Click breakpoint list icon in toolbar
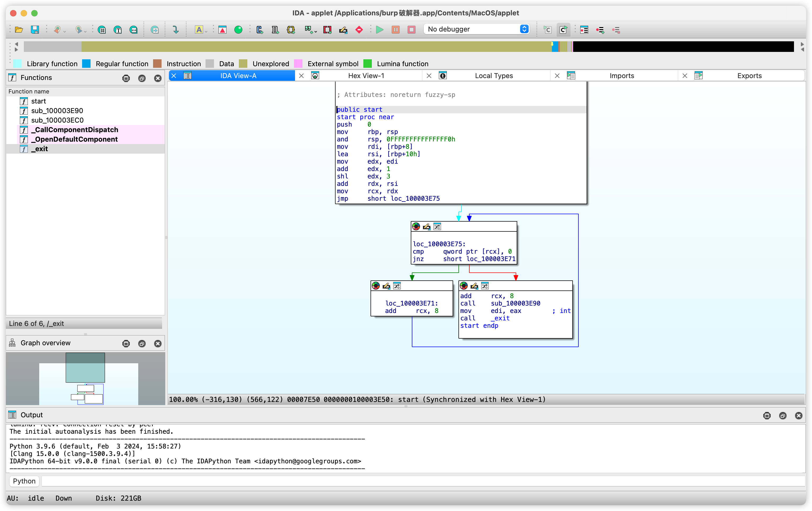This screenshot has height=511, width=812. [584, 30]
